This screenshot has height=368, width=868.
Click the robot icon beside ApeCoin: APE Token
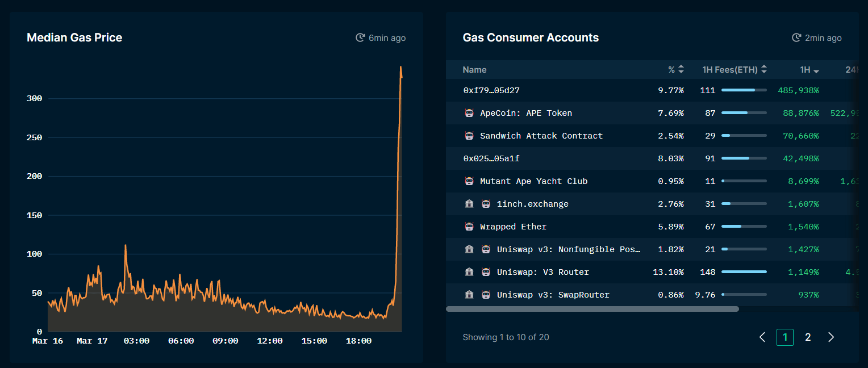tap(469, 113)
